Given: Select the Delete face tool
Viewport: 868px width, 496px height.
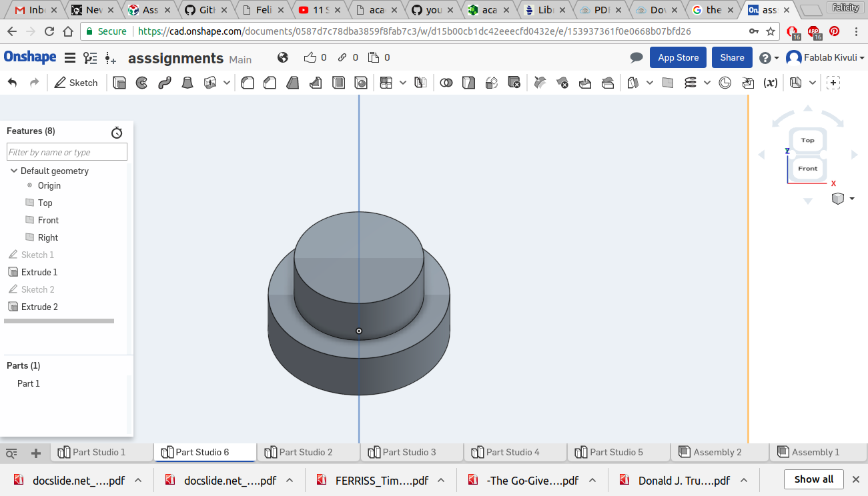Looking at the screenshot, I should point(562,83).
